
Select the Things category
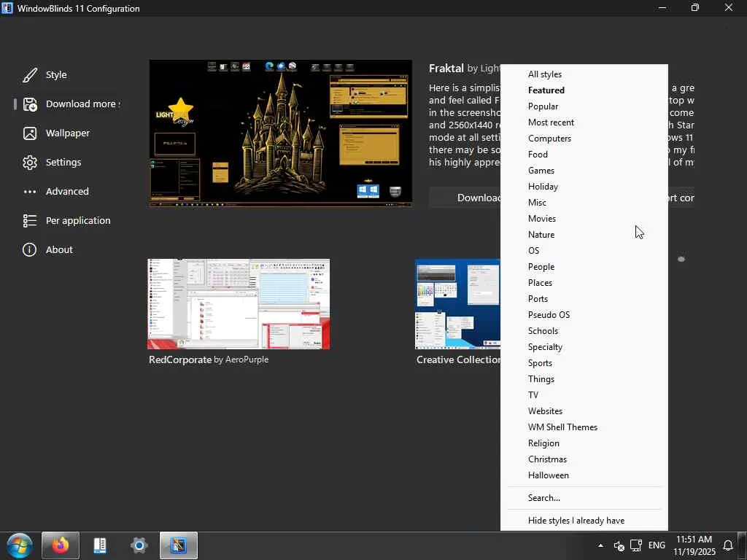pos(584,379)
